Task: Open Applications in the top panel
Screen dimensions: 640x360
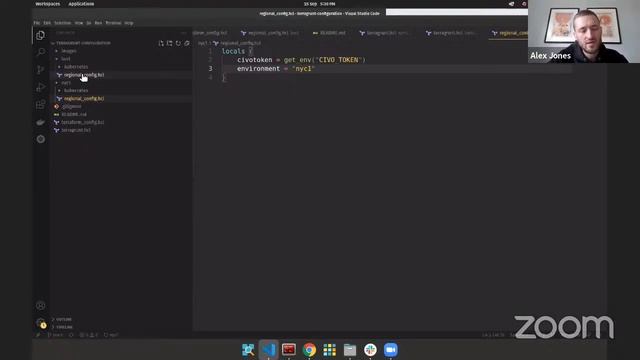Action: pyautogui.click(x=81, y=4)
